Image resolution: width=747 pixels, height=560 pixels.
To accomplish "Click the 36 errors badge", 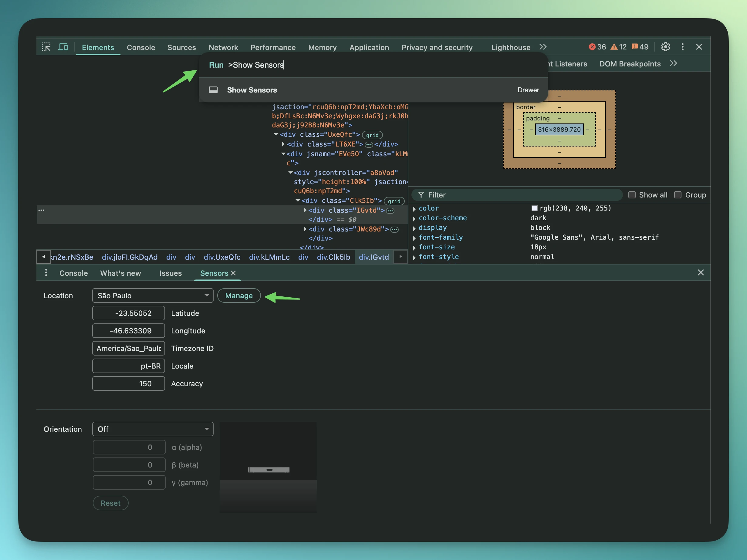I will pyautogui.click(x=597, y=47).
